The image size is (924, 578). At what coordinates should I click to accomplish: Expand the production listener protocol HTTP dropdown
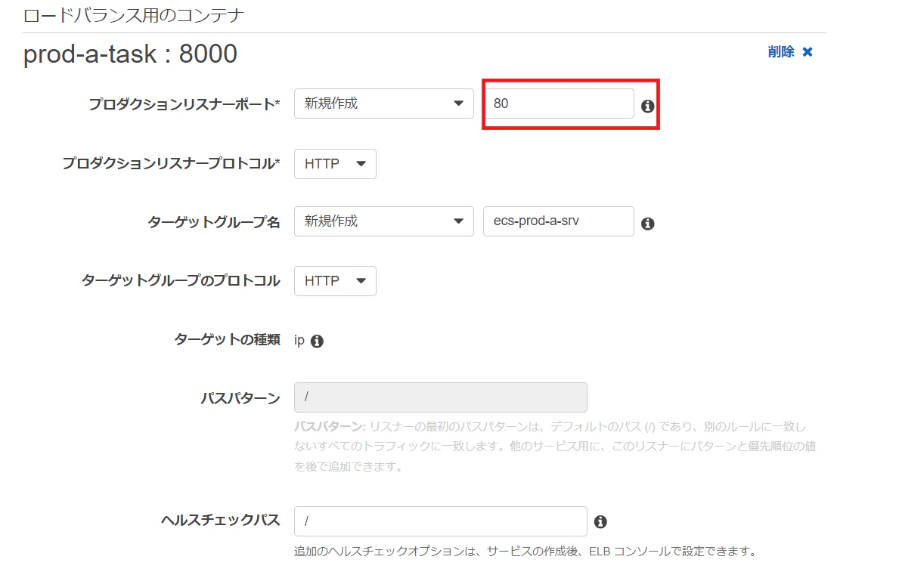point(335,164)
